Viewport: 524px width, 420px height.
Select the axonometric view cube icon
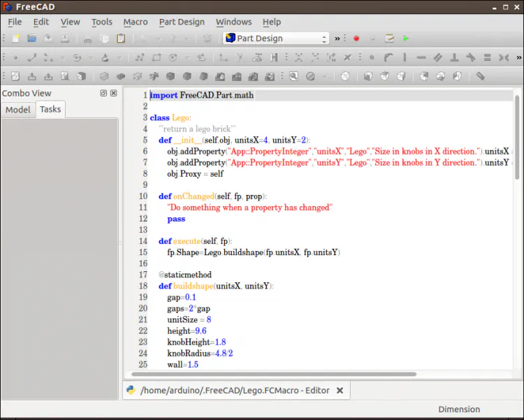pos(345,76)
